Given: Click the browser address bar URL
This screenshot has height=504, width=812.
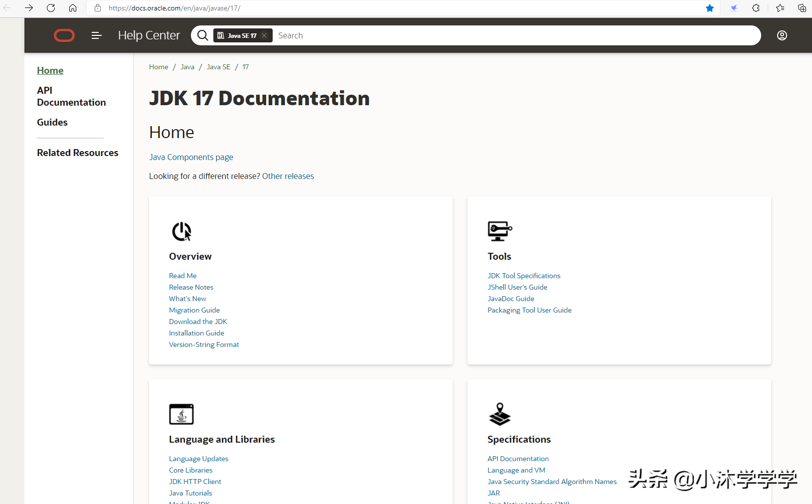Looking at the screenshot, I should pos(174,8).
